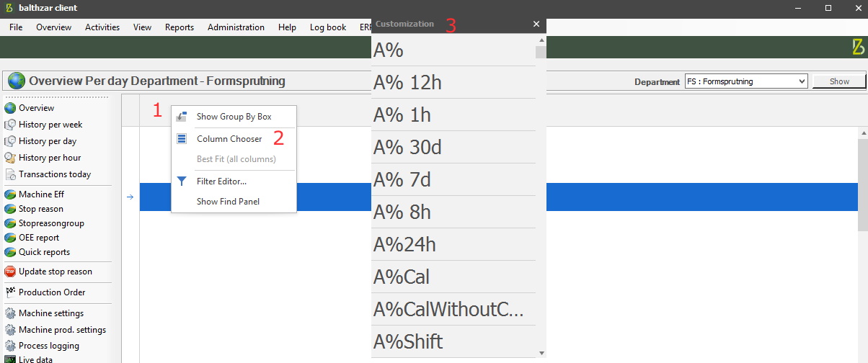Click the Update stop reason icon
This screenshot has width=868, height=363.
point(10,272)
